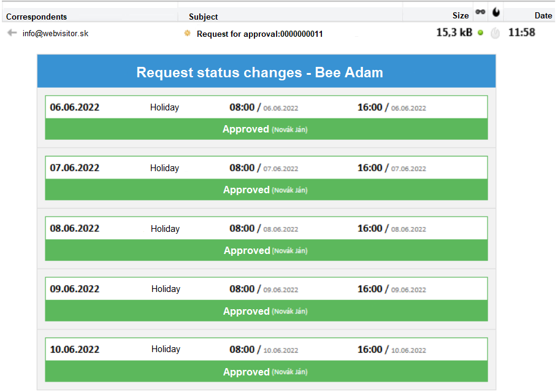The image size is (558, 392).
Task: Click the 15,3 kB message size
Action: [x=454, y=33]
